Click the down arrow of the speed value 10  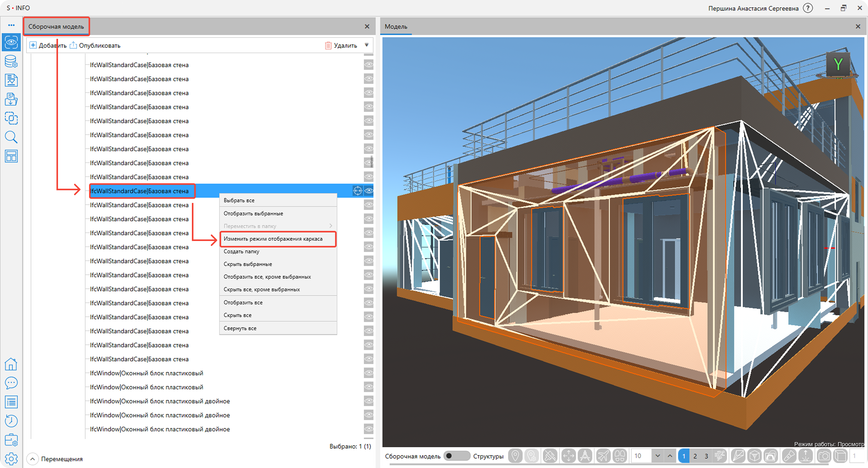pyautogui.click(x=657, y=456)
